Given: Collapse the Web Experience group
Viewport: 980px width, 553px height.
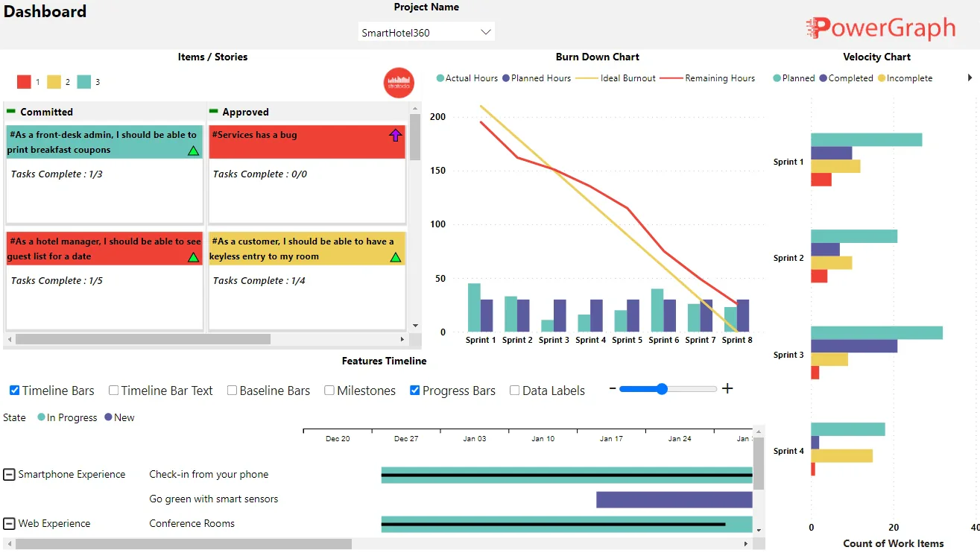Looking at the screenshot, I should (9, 524).
